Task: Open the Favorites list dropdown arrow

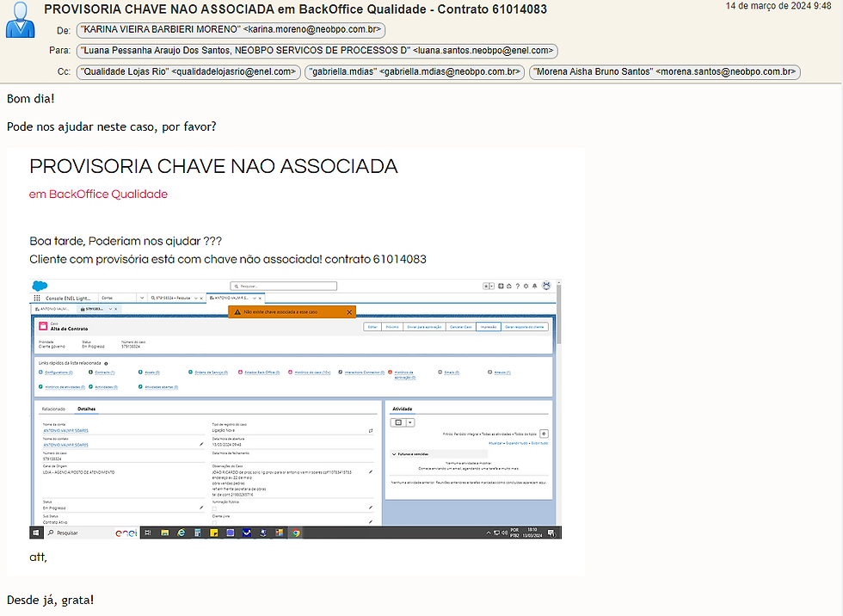Action: (492, 286)
